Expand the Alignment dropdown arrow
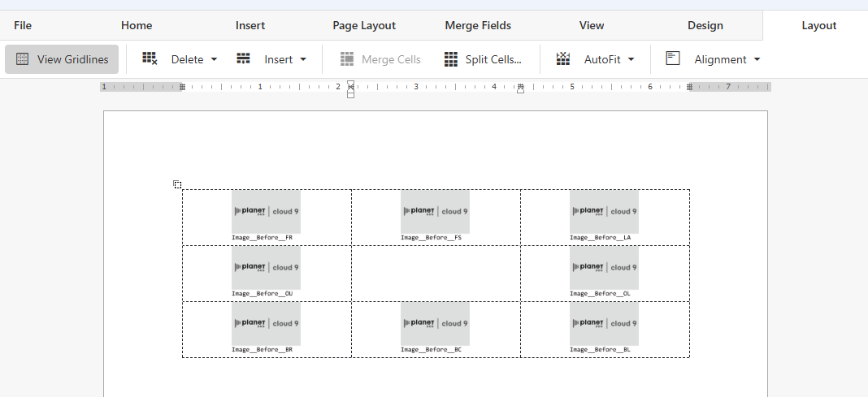Image resolution: width=868 pixels, height=397 pixels. pos(757,59)
